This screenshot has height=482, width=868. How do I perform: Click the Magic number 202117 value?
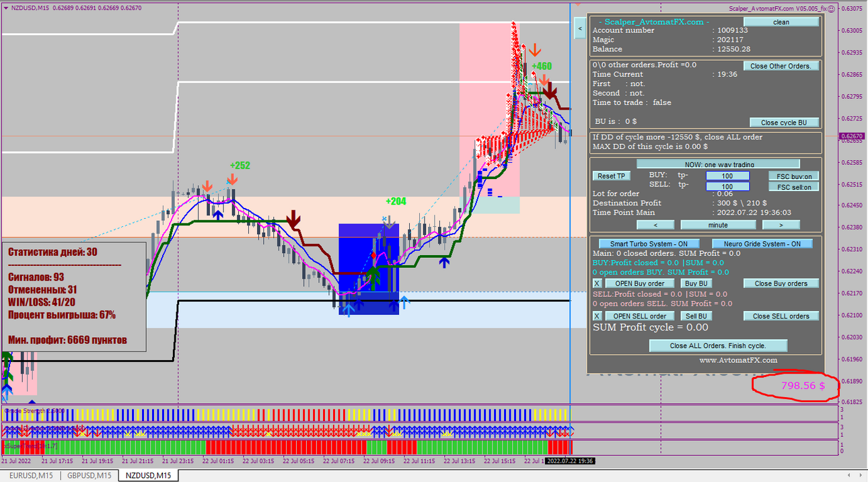[x=730, y=40]
